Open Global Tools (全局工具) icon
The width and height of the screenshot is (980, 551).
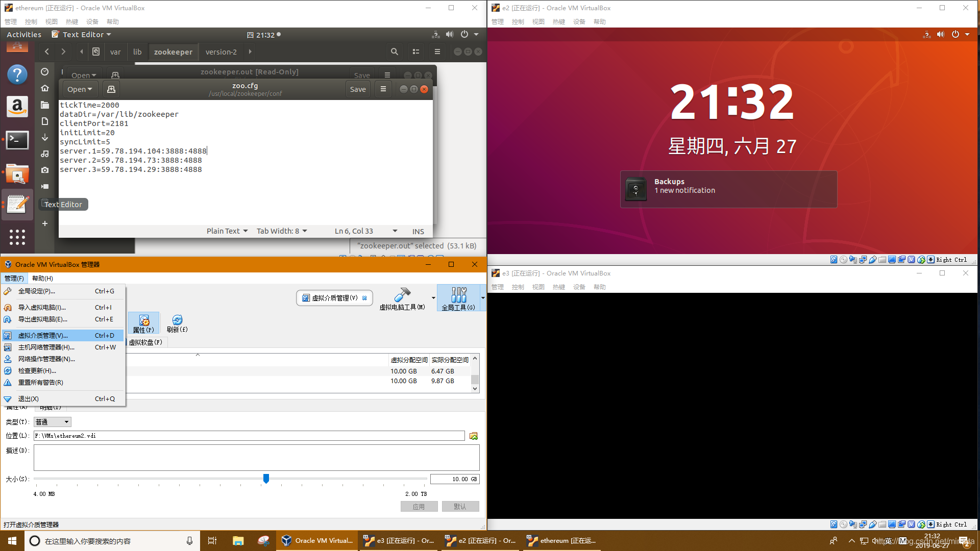(x=458, y=298)
